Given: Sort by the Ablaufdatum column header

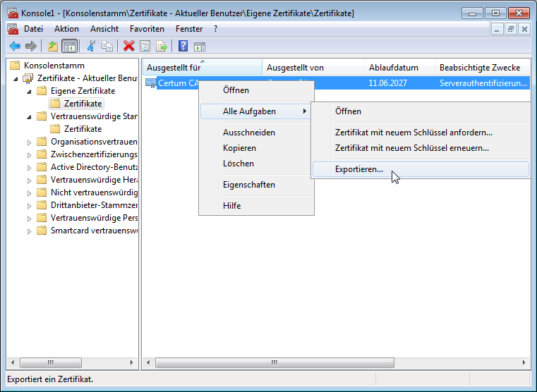Looking at the screenshot, I should point(393,68).
